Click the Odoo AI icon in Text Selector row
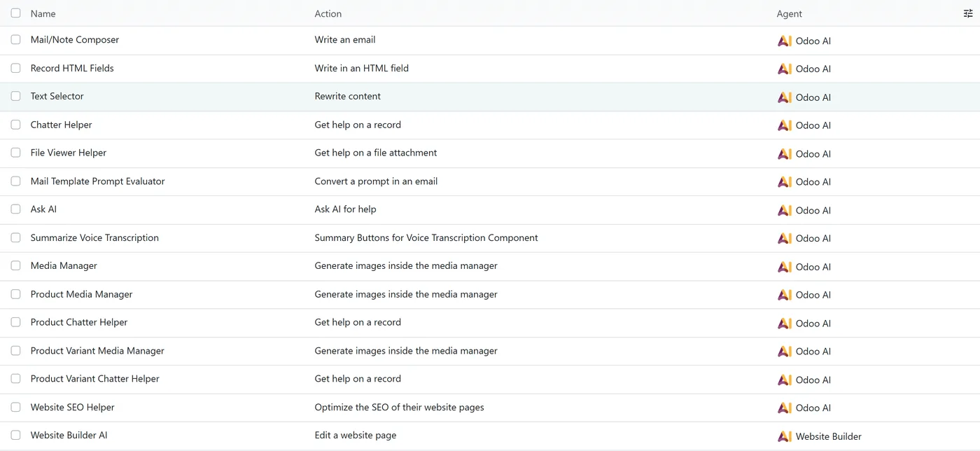 pyautogui.click(x=785, y=97)
